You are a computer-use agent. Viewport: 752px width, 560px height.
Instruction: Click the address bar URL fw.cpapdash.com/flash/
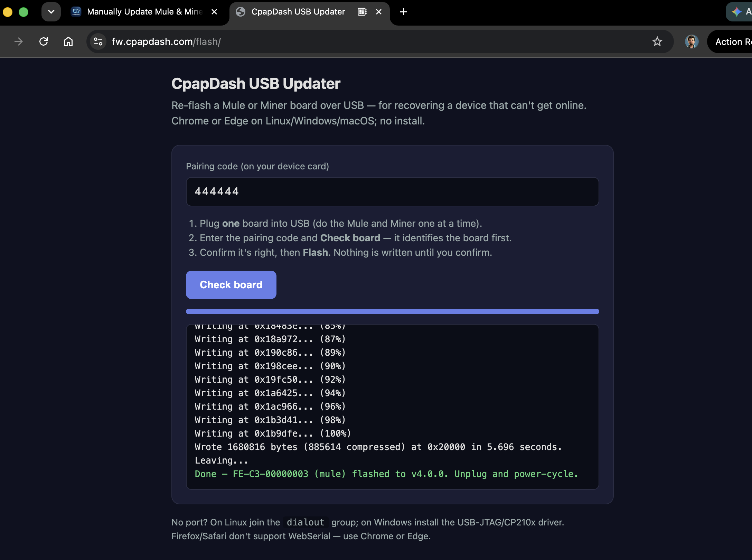[166, 42]
